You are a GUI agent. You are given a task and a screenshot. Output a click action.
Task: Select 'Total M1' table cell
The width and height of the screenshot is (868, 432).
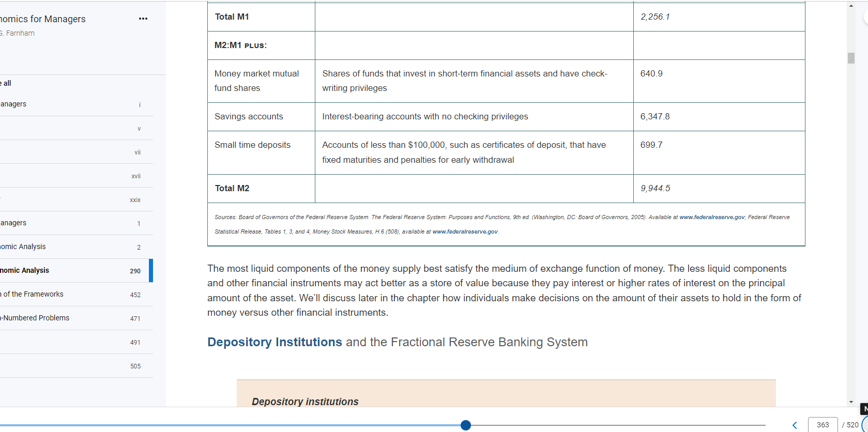tap(261, 17)
